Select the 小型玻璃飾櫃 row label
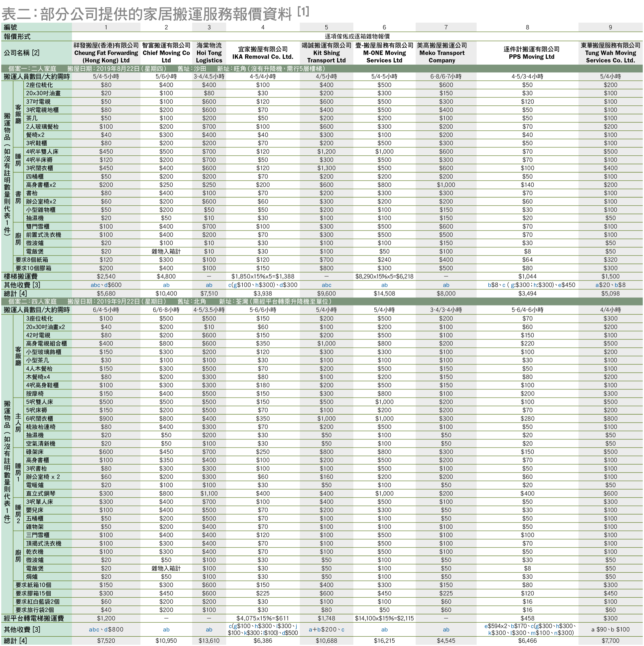The image size is (644, 646). (43, 352)
